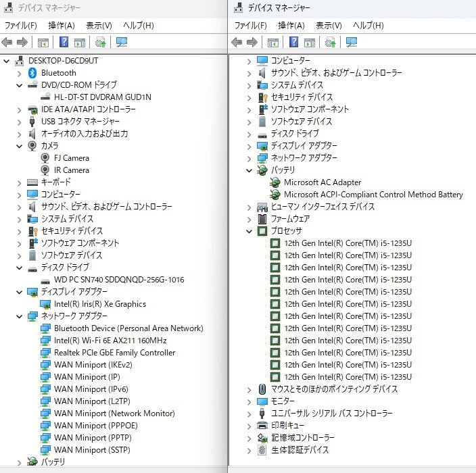Expand Bluetooth node in left window
This screenshot has height=473, width=476.
pyautogui.click(x=19, y=74)
